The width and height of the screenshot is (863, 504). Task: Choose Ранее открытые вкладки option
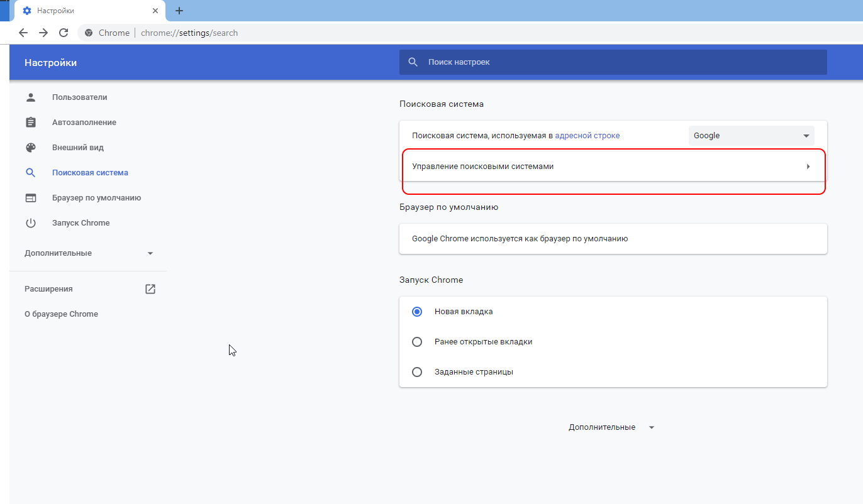click(416, 341)
